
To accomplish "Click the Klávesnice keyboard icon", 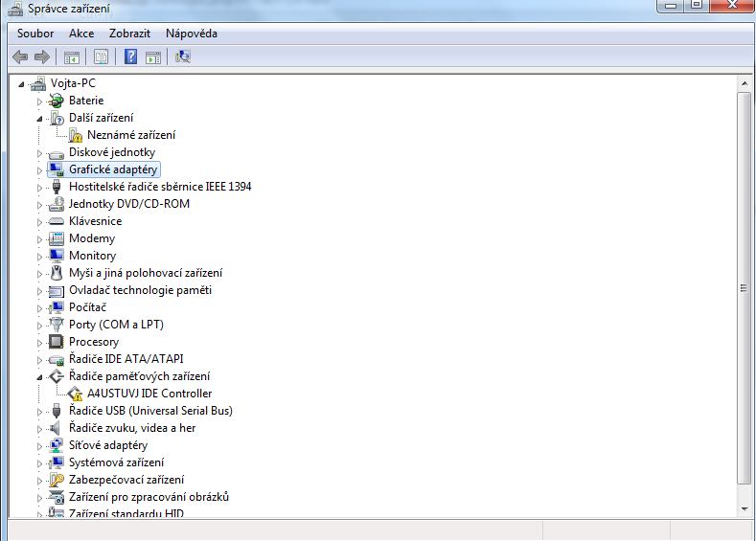I will point(57,221).
